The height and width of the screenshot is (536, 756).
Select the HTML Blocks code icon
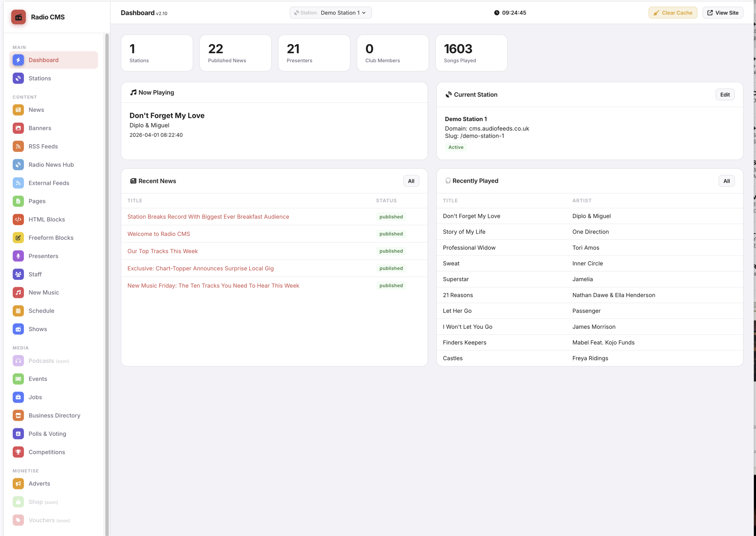(x=18, y=219)
